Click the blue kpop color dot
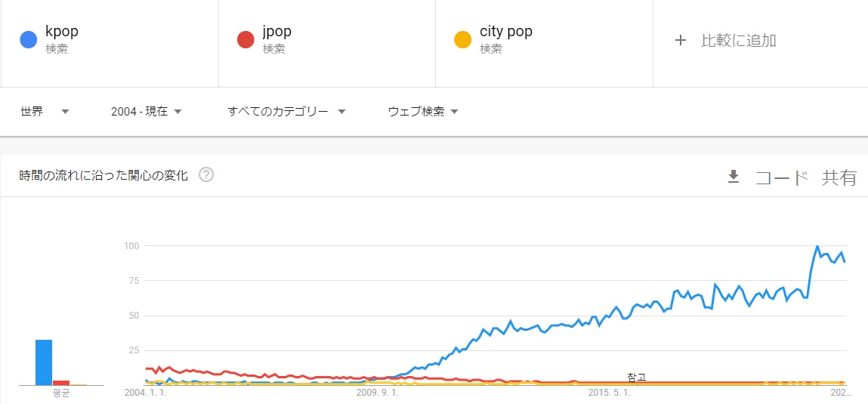The image size is (868, 404). 29,40
